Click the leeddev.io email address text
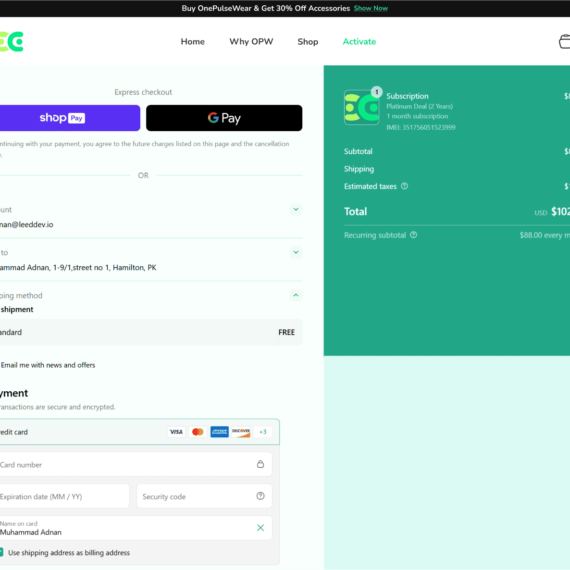This screenshot has width=570, height=570. (x=27, y=225)
